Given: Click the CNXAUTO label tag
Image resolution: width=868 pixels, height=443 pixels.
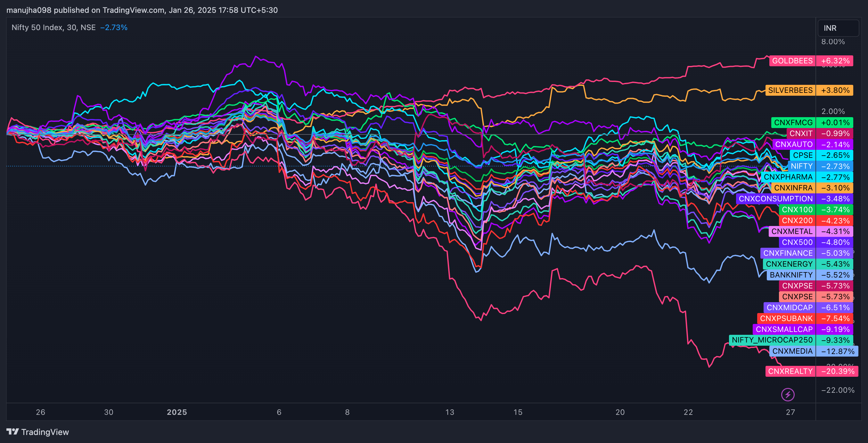Looking at the screenshot, I should pos(794,144).
